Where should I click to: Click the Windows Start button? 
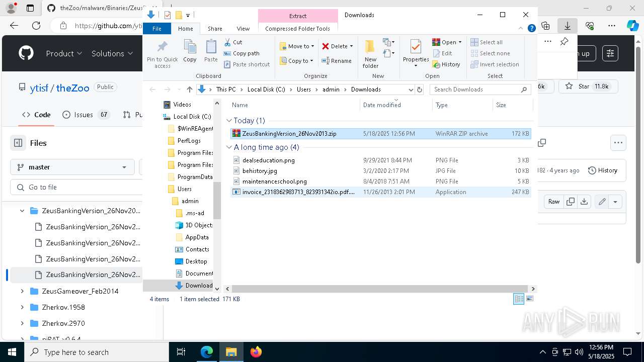click(12, 352)
